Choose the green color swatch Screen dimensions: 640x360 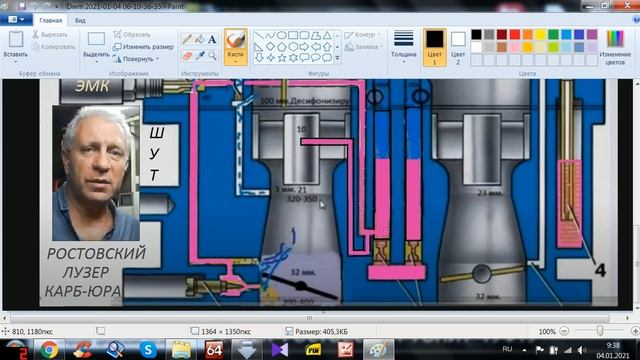pos(553,35)
